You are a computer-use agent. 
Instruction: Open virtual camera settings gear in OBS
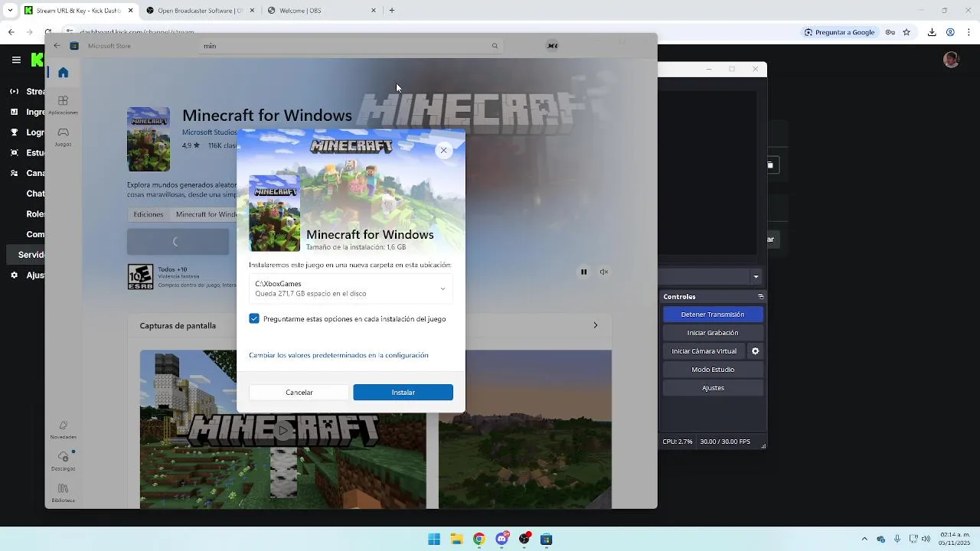(x=755, y=351)
